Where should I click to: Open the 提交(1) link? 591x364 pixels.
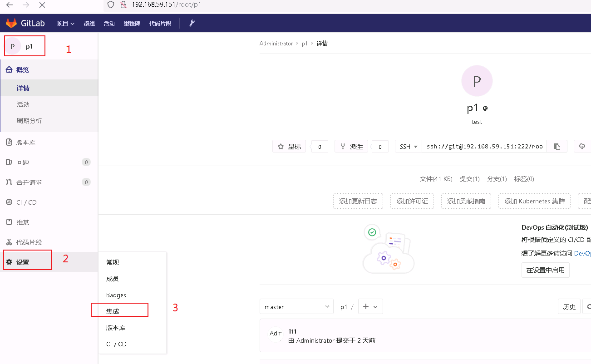[469, 179]
